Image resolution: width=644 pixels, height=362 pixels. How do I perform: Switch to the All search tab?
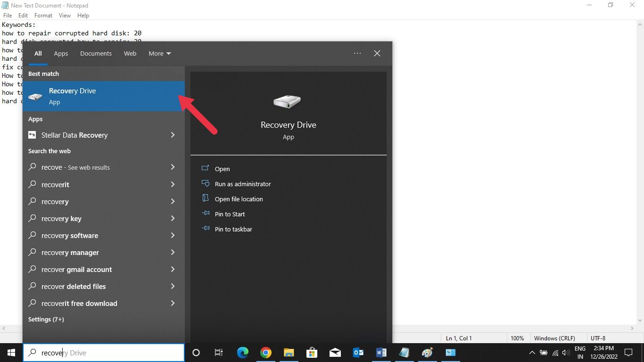coord(38,53)
